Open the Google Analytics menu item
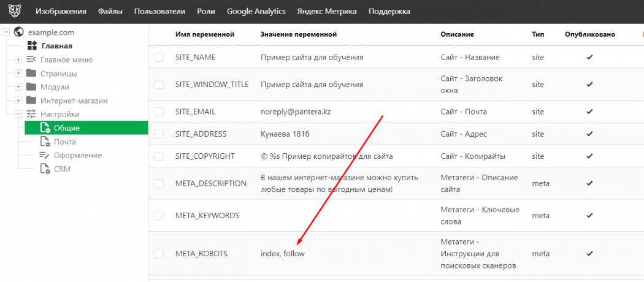This screenshot has height=282, width=644. point(256,12)
